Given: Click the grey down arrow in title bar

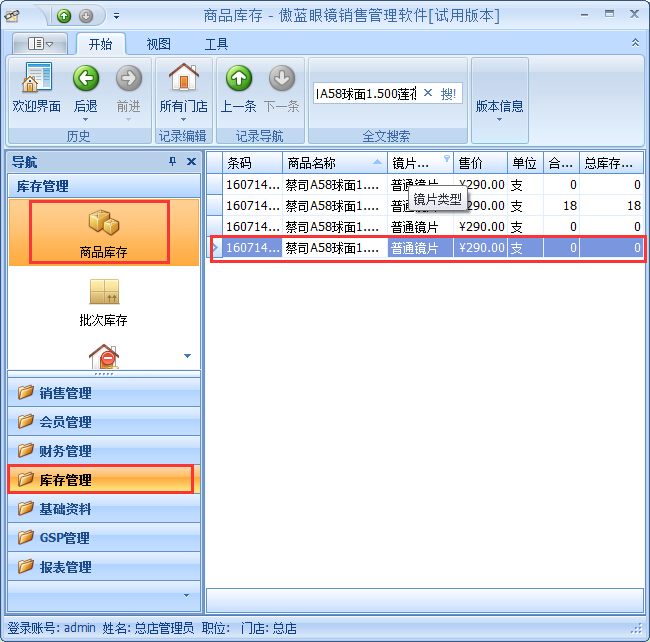Looking at the screenshot, I should click(x=86, y=16).
